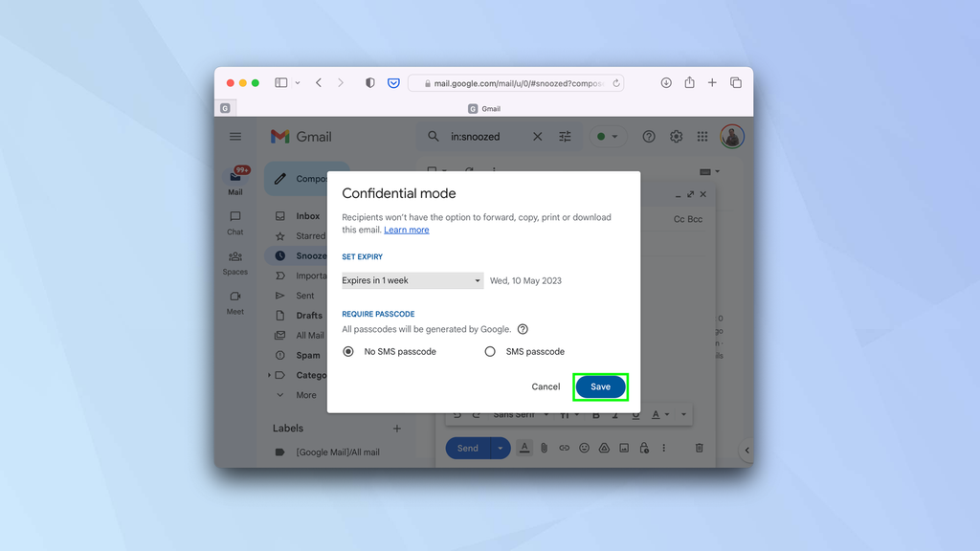Open Gmail settings with the gear icon
Viewport: 980px width, 551px height.
point(676,136)
